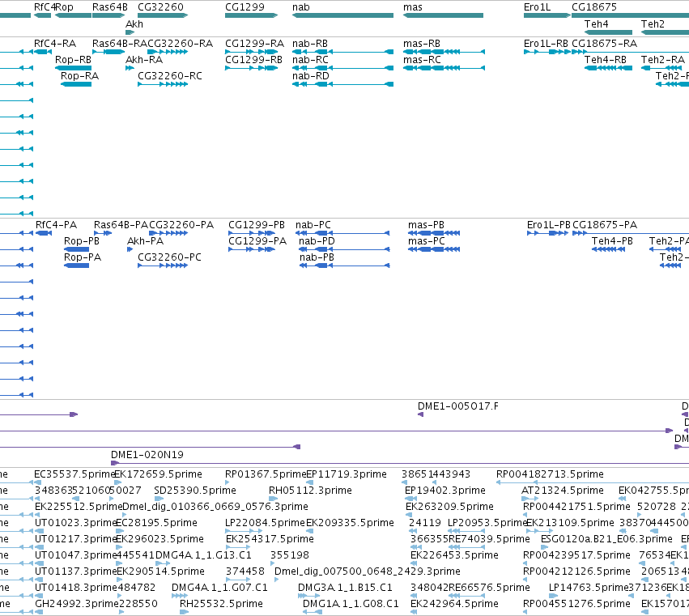Click the CG32260-PC protein label

pyautogui.click(x=169, y=257)
